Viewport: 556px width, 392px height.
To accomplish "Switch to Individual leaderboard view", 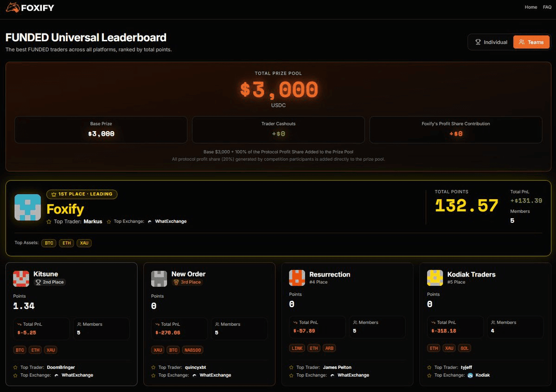I will (x=491, y=42).
